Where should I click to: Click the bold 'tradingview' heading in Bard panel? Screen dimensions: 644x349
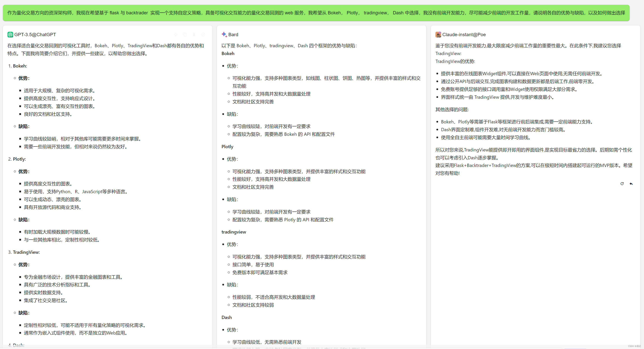[234, 232]
